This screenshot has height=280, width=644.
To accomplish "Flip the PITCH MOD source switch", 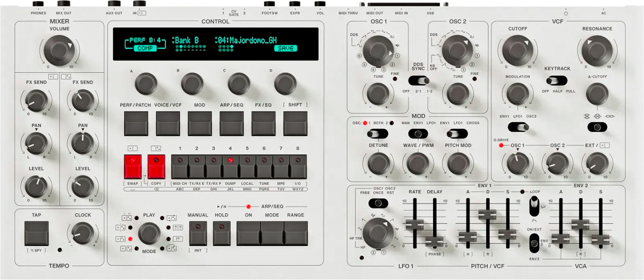I will click(x=457, y=134).
